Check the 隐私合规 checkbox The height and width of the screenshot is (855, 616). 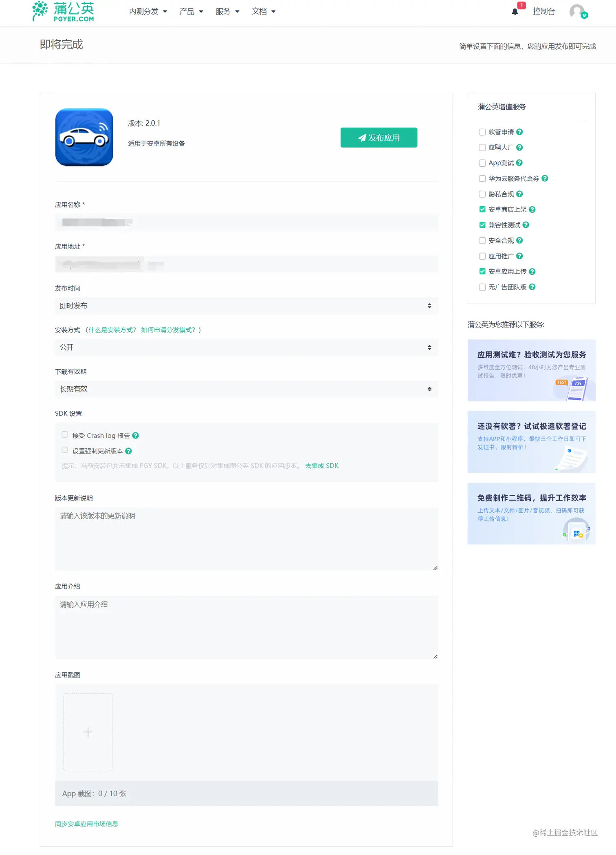pyautogui.click(x=482, y=194)
